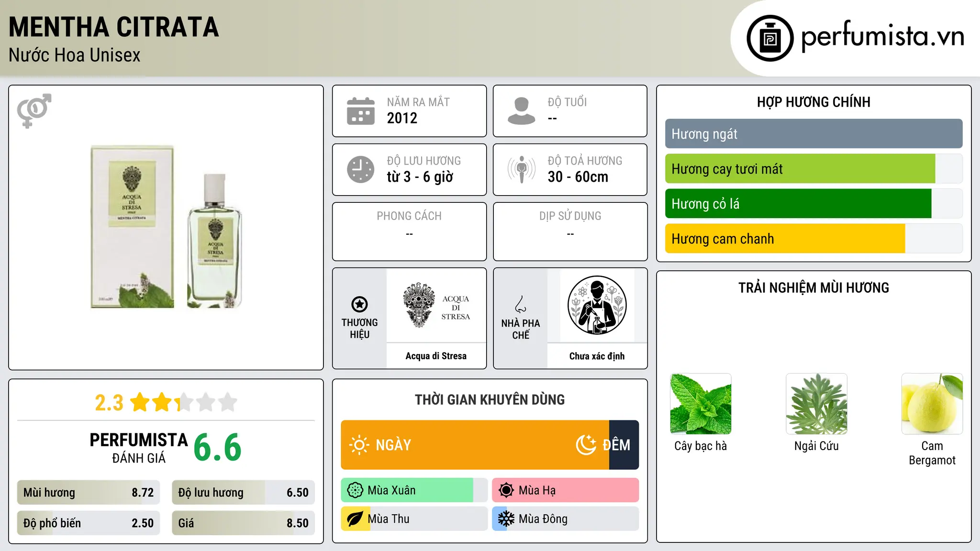
Task: Click the Chưa xác định perfumer name
Action: (597, 356)
